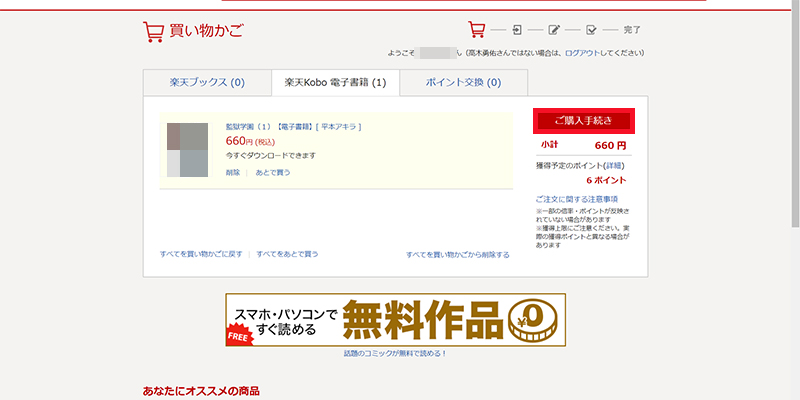Screen dimensions: 800x400
Task: Click the shopping cart logo beside 買い物かご
Action: (x=153, y=32)
